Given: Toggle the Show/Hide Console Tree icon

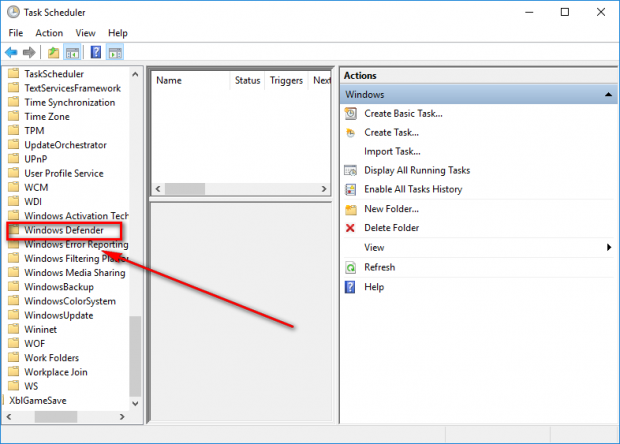Looking at the screenshot, I should point(72,52).
